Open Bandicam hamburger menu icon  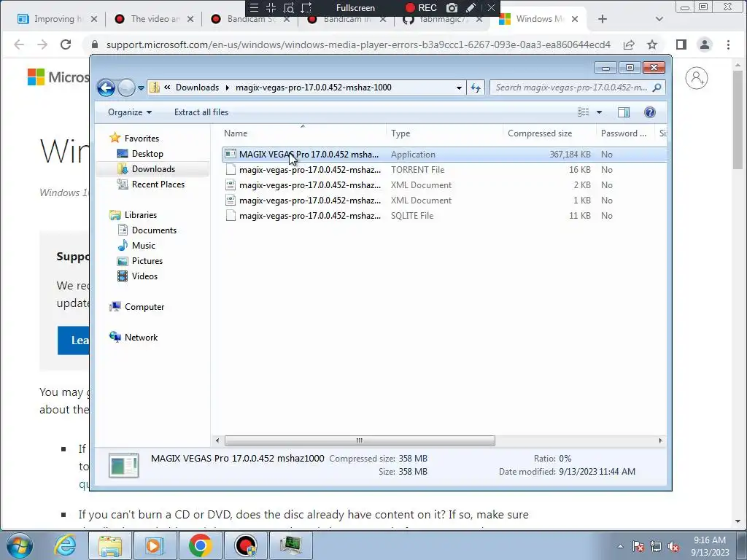click(254, 7)
